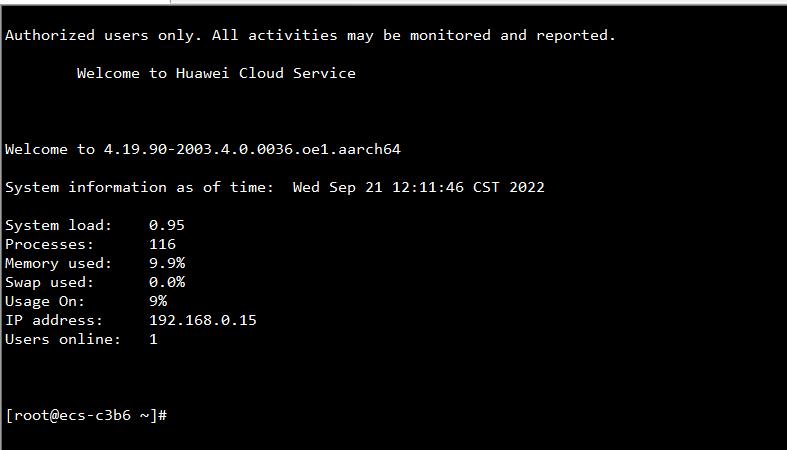Click the System information as of time text
The height and width of the screenshot is (450, 787).
pos(139,187)
